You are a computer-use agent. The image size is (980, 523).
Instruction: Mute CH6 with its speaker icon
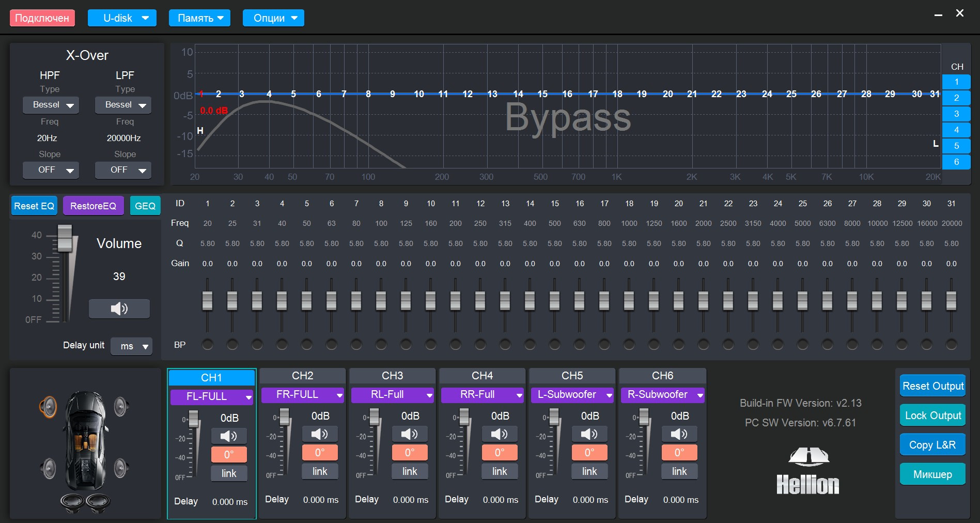click(679, 434)
